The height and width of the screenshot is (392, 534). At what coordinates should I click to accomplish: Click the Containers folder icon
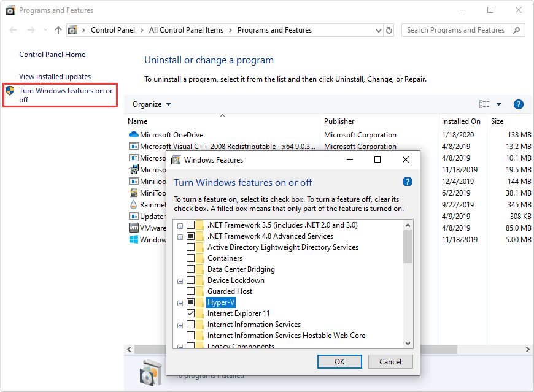[x=200, y=258]
